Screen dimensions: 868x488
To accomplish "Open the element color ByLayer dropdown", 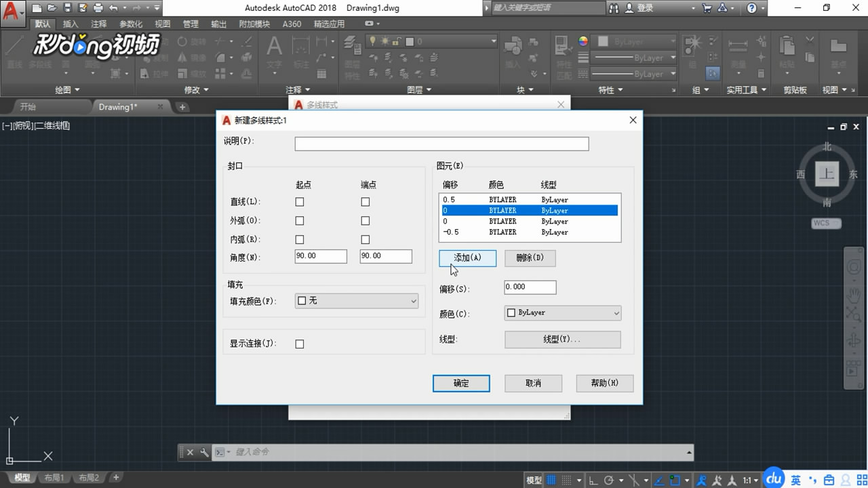I will coord(563,313).
